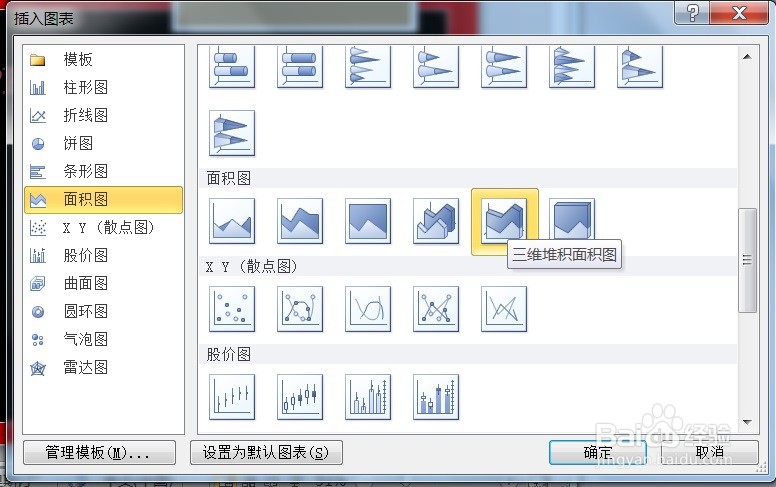776x487 pixels.
Task: Click the 管理模板(M)... button
Action: point(99,452)
